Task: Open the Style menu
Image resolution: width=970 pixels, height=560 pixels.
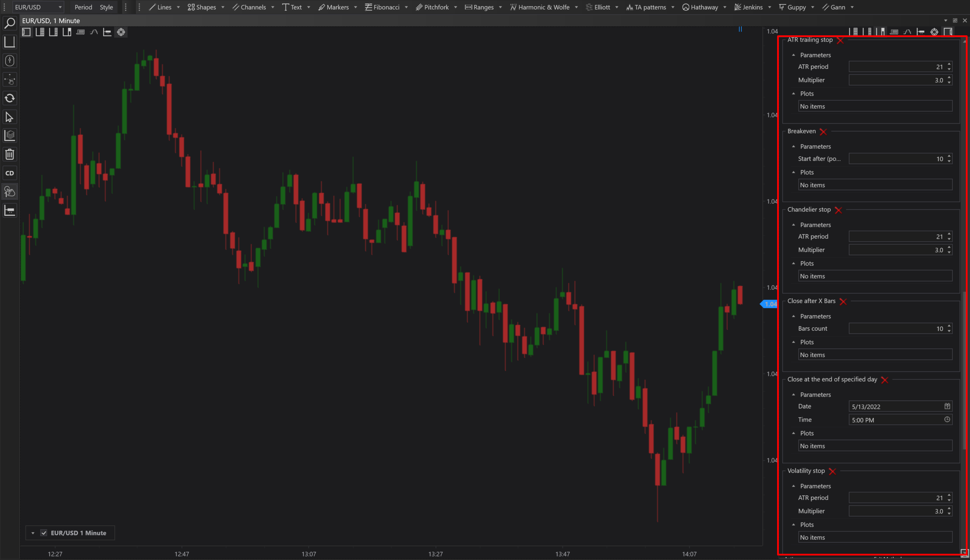Action: point(106,7)
